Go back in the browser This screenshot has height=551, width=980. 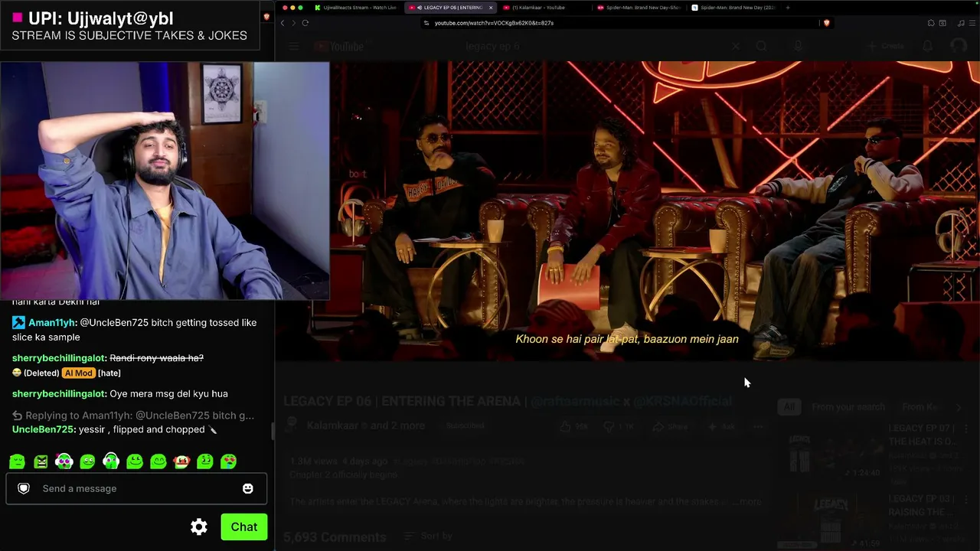283,23
